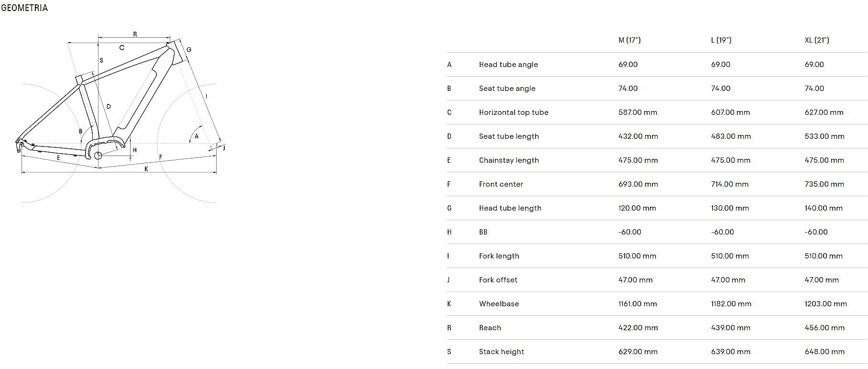
Task: Click the 1203.00 mm wheelbase value
Action: 825,304
